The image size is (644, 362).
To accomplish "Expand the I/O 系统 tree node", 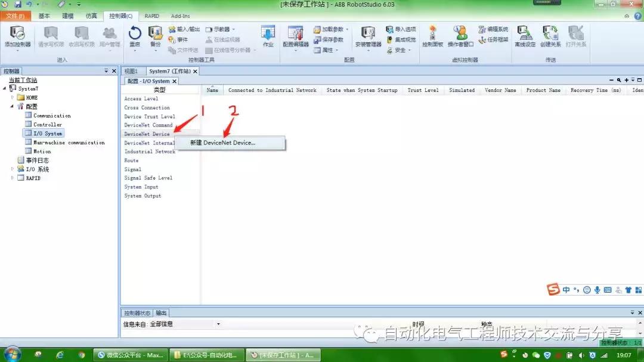I will click(x=13, y=169).
